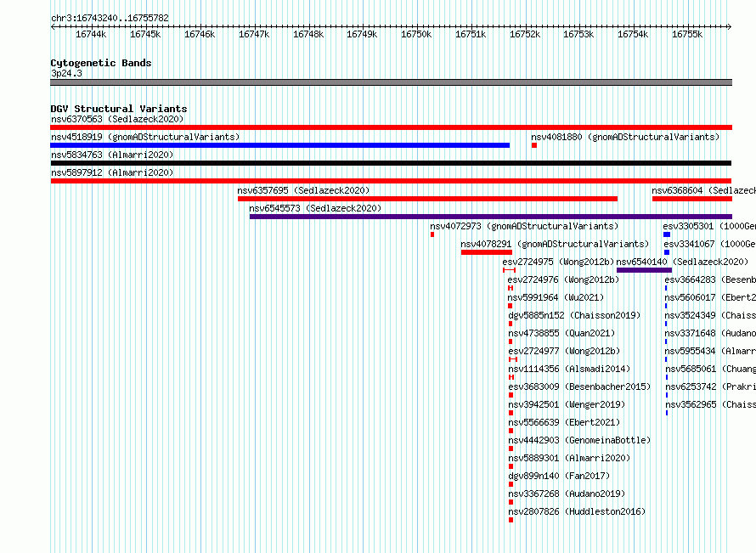Click the 16749k ruler tick label
The height and width of the screenshot is (553, 756).
(x=362, y=34)
